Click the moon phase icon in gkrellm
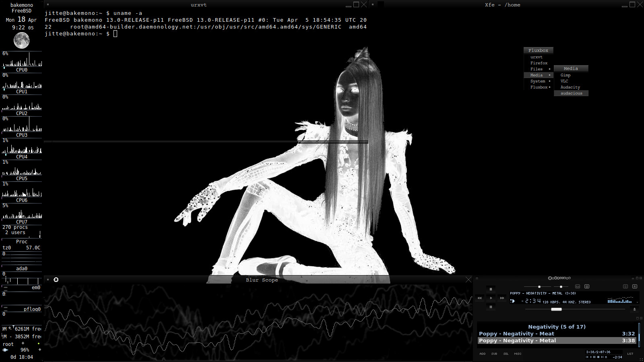The height and width of the screenshot is (362, 644). [x=22, y=41]
